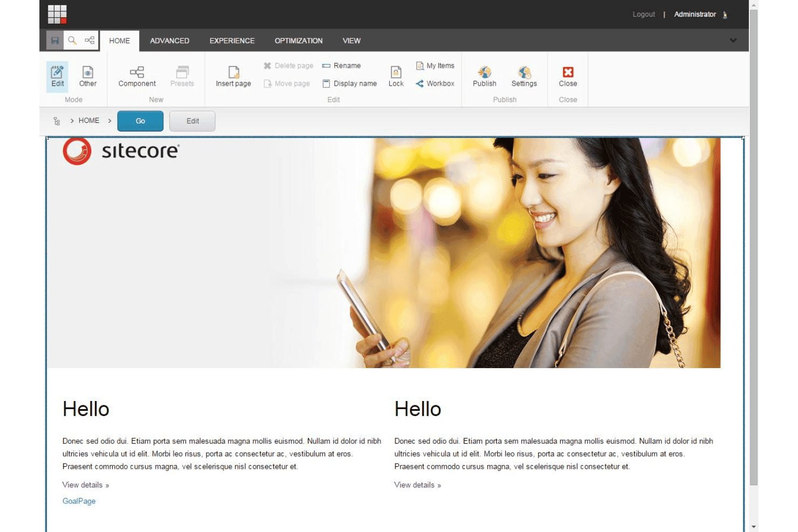Screen dimensions: 798x532
Task: Click the breadcrumb tree structure icon
Action: pos(57,121)
